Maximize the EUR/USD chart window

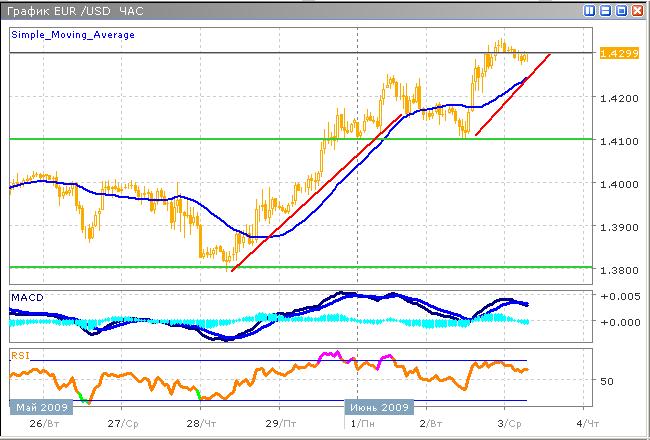click(x=621, y=11)
